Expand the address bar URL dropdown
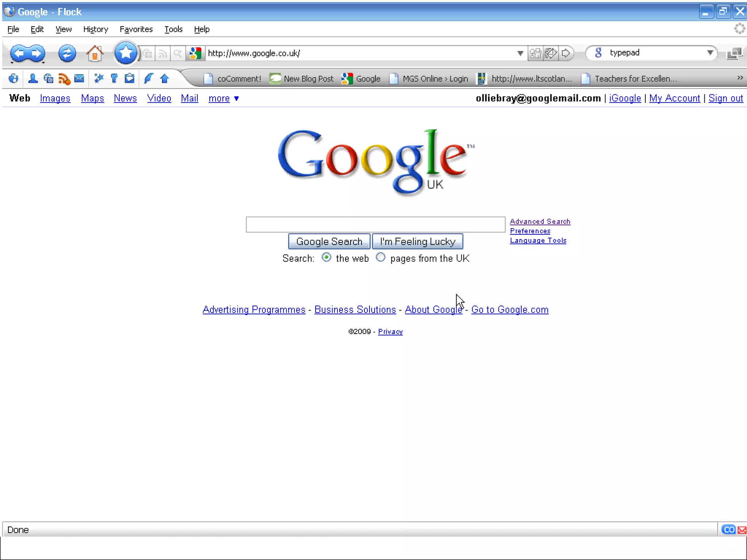Image resolution: width=747 pixels, height=560 pixels. point(520,53)
